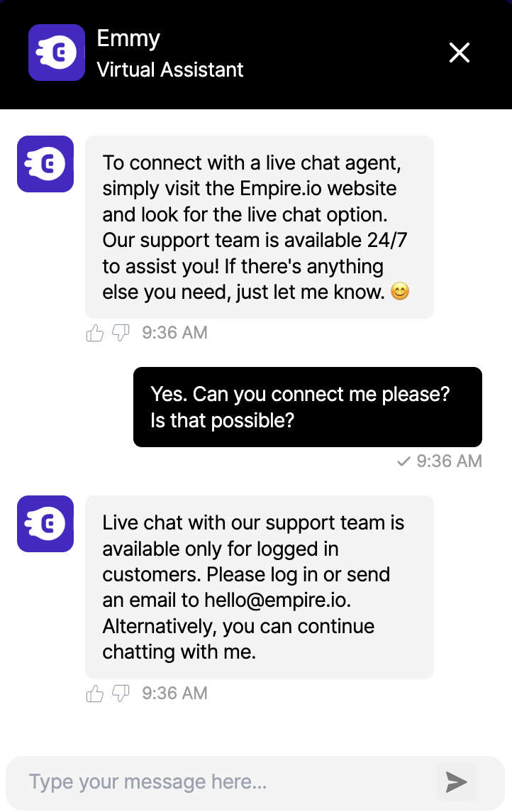512x812 pixels.
Task: Dislike the message about 24/7 support team
Action: [121, 333]
